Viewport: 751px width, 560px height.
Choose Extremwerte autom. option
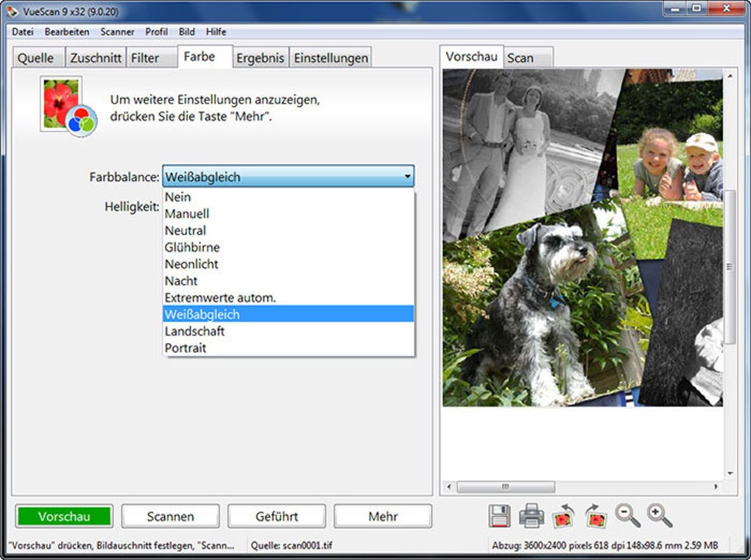tap(289, 297)
